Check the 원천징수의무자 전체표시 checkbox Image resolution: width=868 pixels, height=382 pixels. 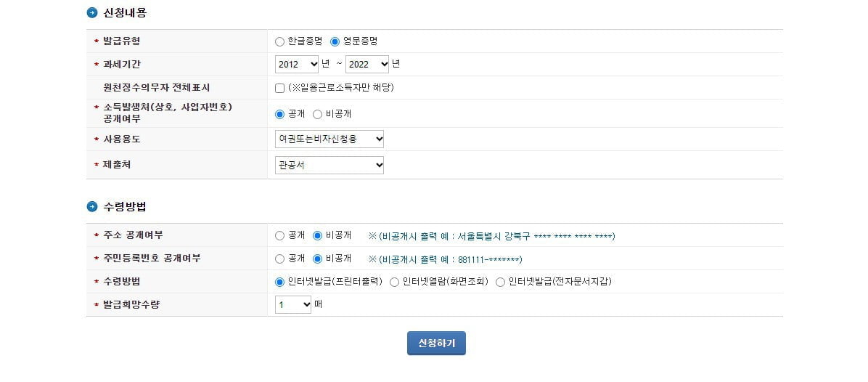point(279,88)
